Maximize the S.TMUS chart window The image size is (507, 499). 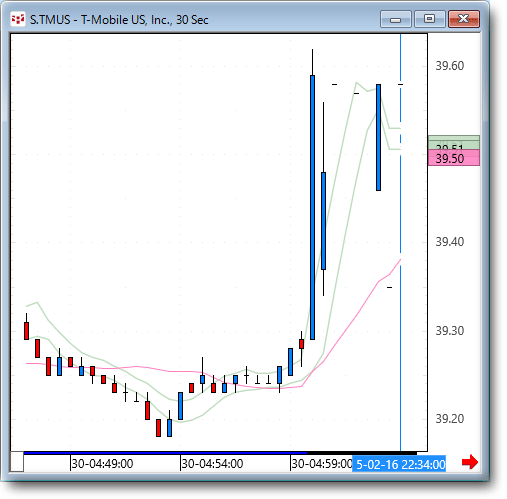pos(429,19)
